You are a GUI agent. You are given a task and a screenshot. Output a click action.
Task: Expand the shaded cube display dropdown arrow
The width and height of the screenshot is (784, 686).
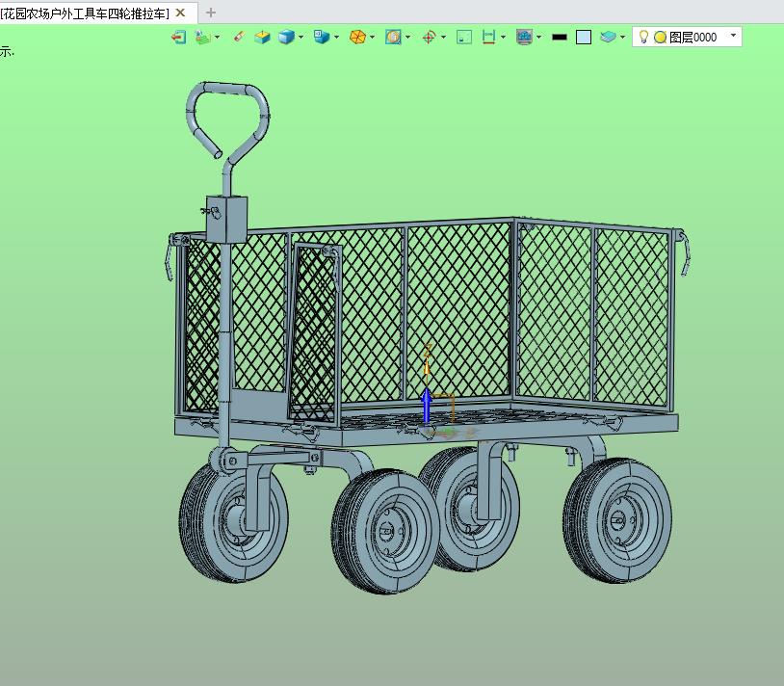[301, 38]
